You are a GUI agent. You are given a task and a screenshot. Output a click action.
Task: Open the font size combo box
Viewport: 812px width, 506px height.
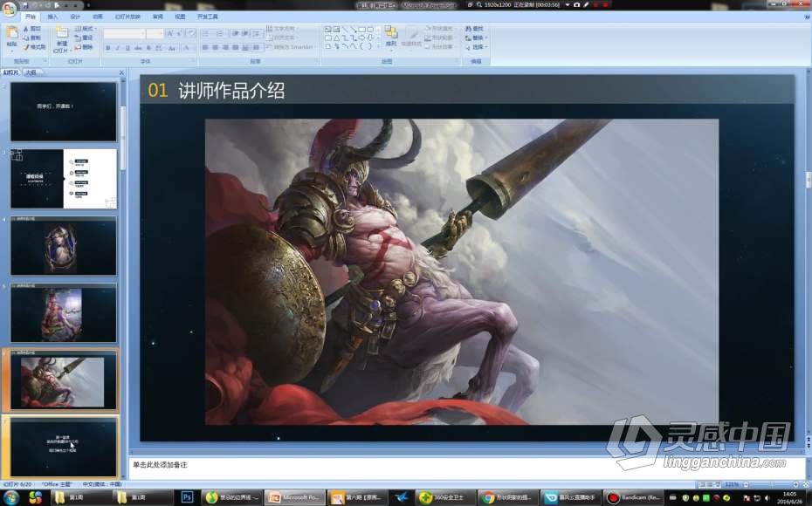click(155, 34)
